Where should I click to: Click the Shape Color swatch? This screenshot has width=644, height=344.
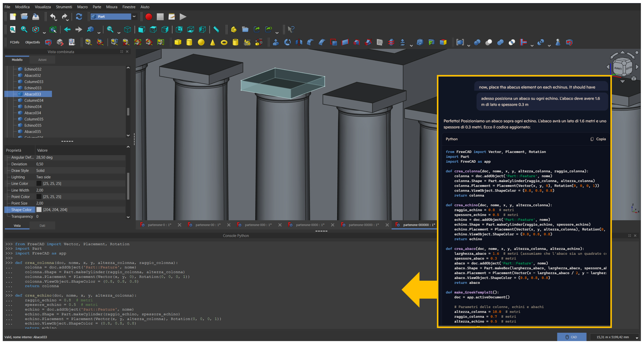pos(39,210)
